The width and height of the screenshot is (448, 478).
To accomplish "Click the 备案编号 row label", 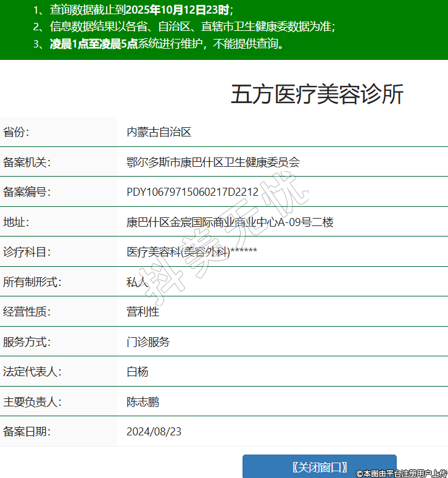I will [x=27, y=192].
